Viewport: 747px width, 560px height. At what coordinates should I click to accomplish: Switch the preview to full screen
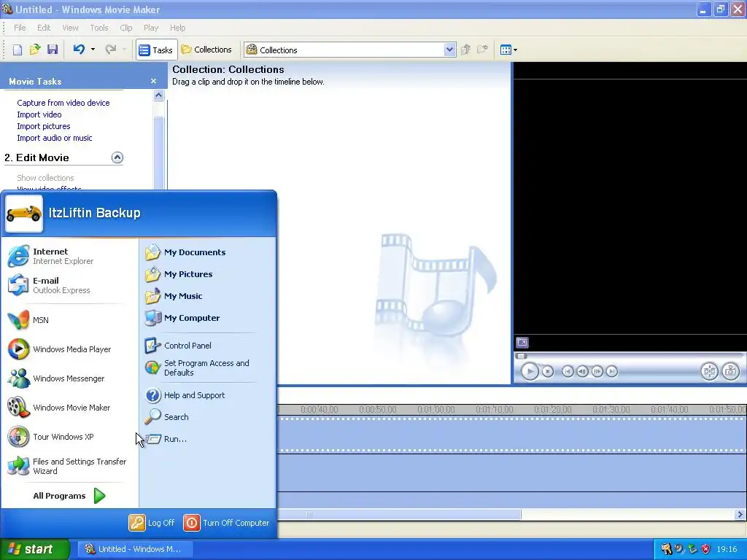(x=522, y=343)
